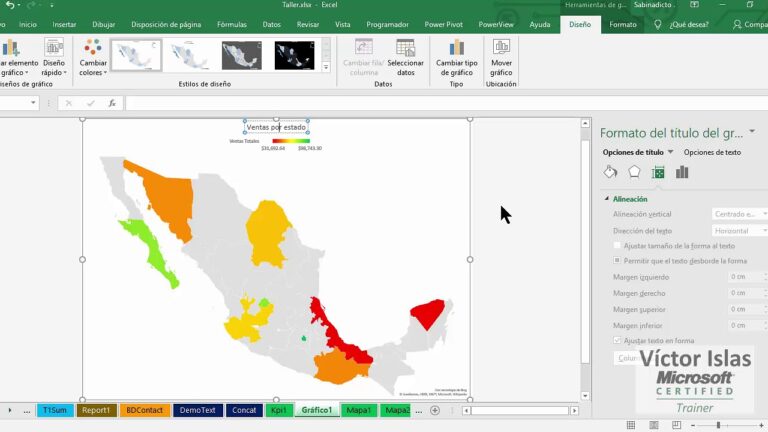
Task: Click the Margen inferior value field
Action: point(745,325)
